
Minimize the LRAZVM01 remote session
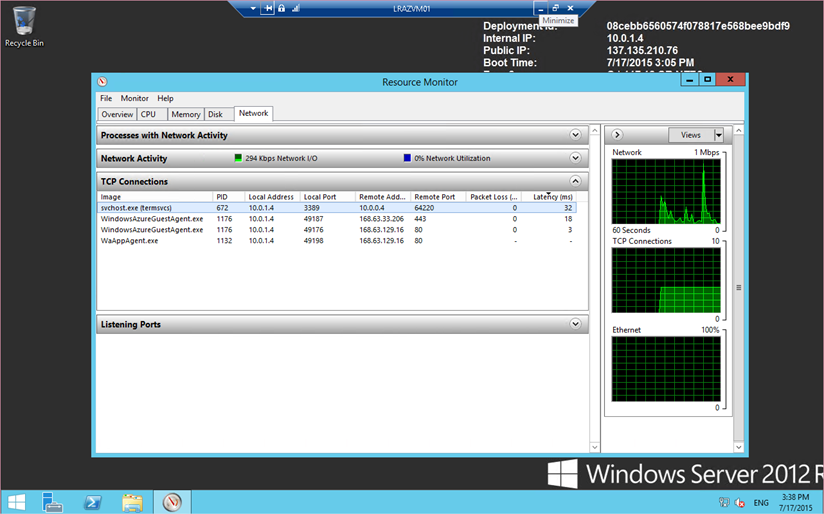[x=541, y=8]
